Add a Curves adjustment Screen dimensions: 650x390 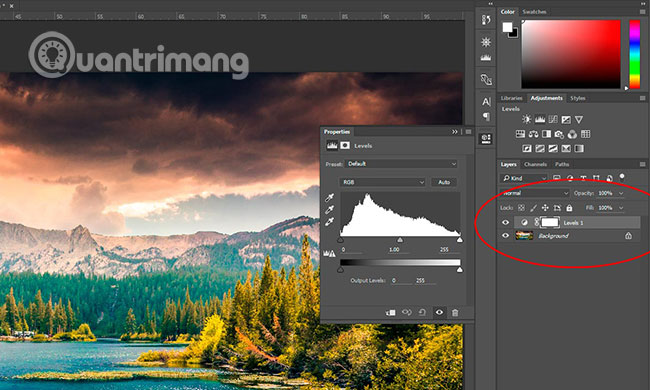point(553,120)
